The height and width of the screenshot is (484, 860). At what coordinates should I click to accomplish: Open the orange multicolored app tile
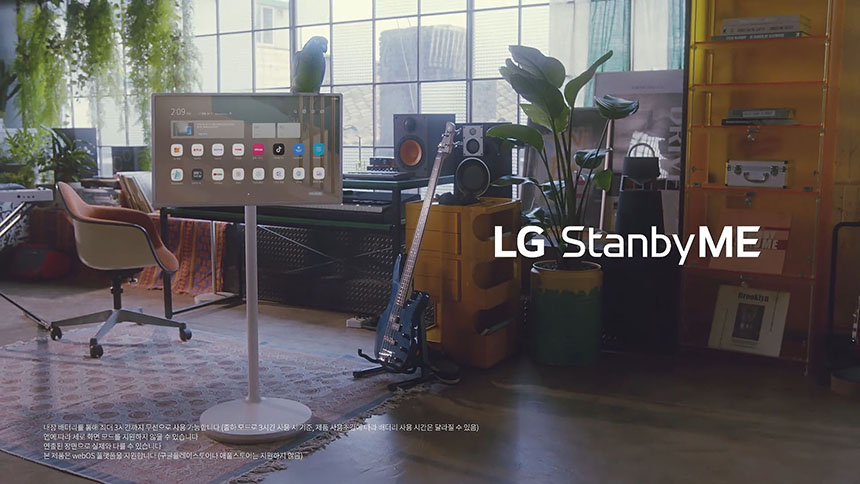point(177,150)
